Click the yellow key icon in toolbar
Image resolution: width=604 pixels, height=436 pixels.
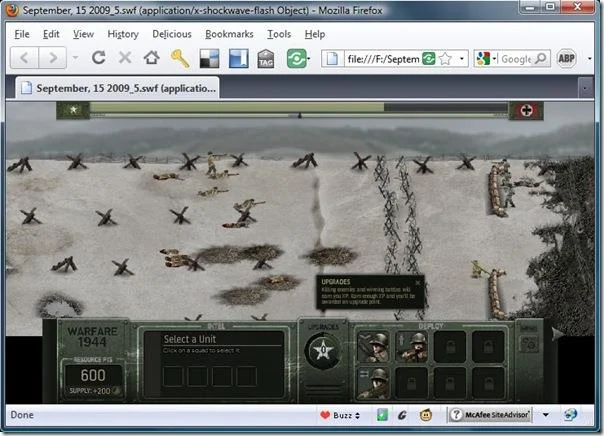[180, 59]
